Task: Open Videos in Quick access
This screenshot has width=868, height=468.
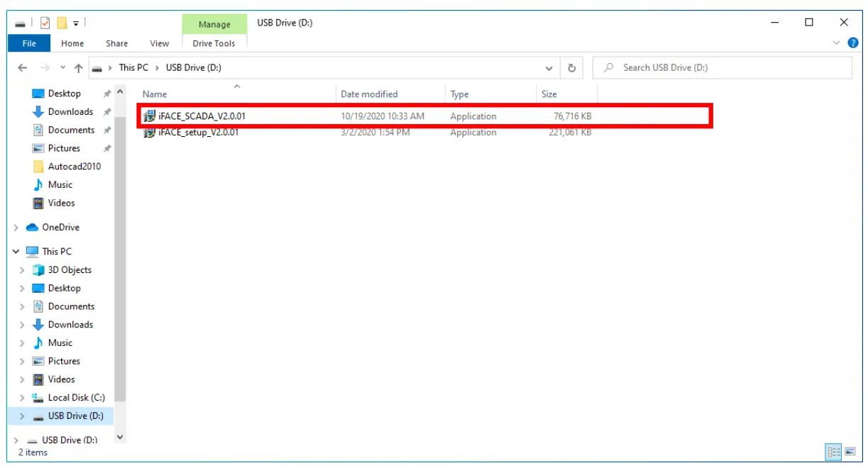Action: tap(61, 203)
